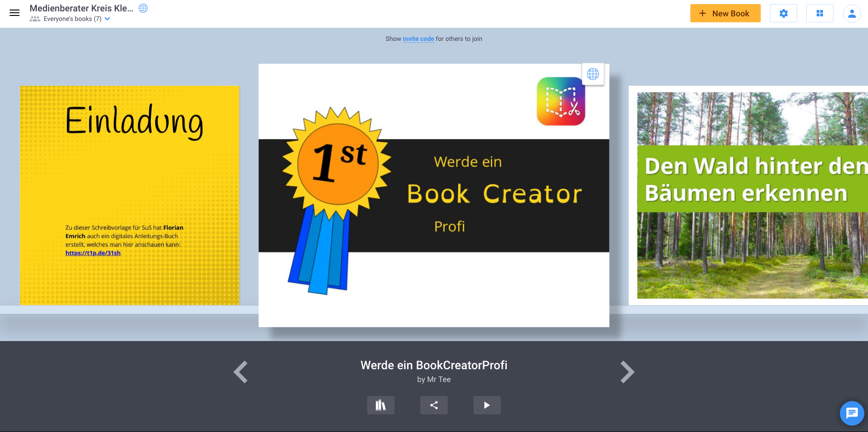The image size is (868, 432).
Task: Click the Book Creator app logo on cover
Action: [x=561, y=101]
